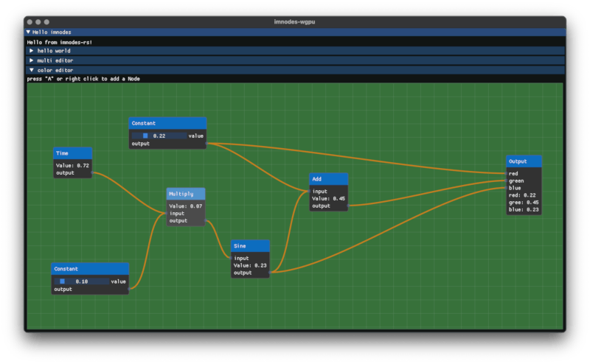Click the top Constant node header showing 0.22
The image size is (590, 364).
point(167,123)
